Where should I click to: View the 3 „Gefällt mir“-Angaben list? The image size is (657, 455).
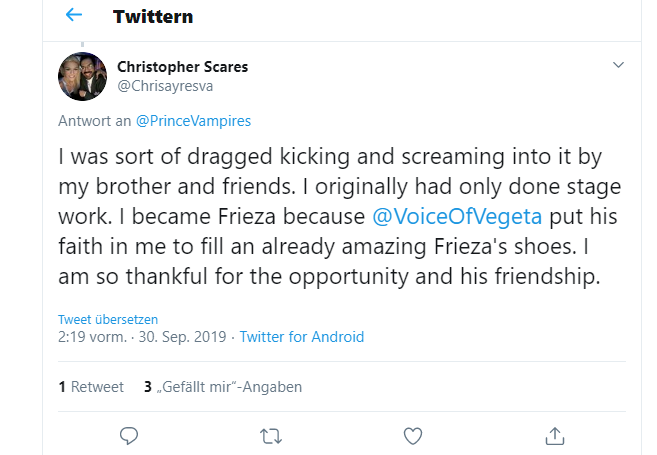[x=223, y=387]
